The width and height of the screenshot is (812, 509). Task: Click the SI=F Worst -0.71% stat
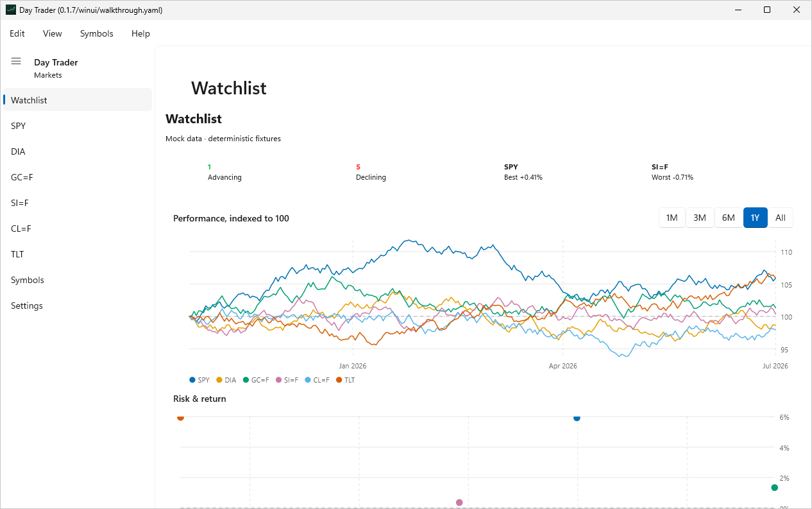(672, 172)
